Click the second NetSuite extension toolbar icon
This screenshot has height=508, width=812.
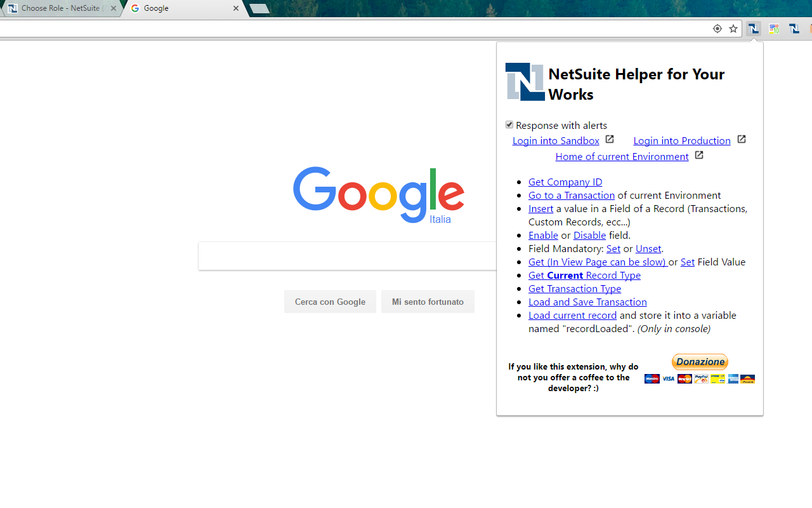click(794, 29)
